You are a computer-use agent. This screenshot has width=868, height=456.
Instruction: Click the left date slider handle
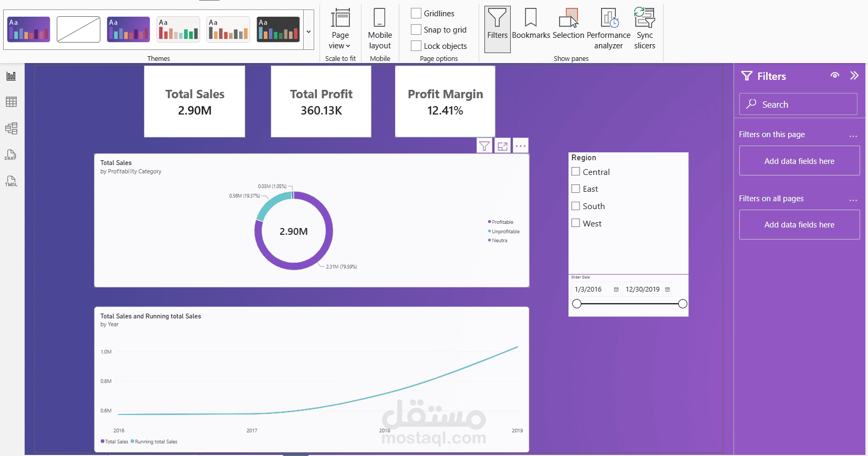(577, 304)
